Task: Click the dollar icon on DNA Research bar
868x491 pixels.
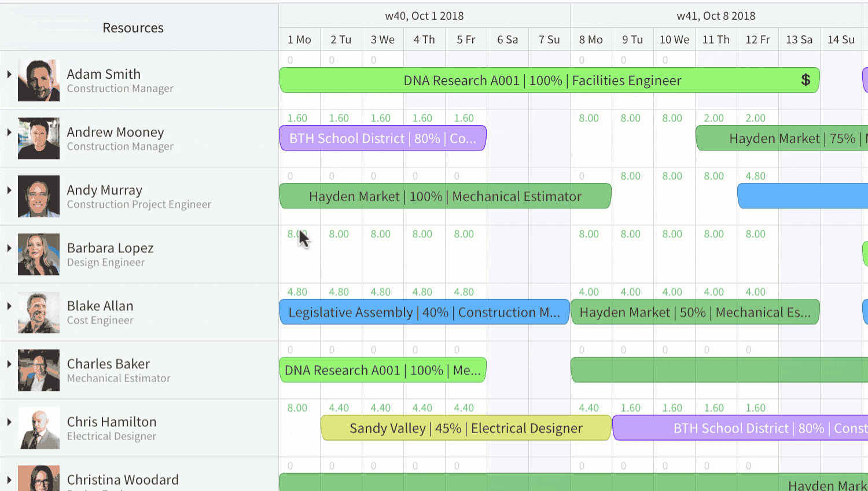Action: 806,80
